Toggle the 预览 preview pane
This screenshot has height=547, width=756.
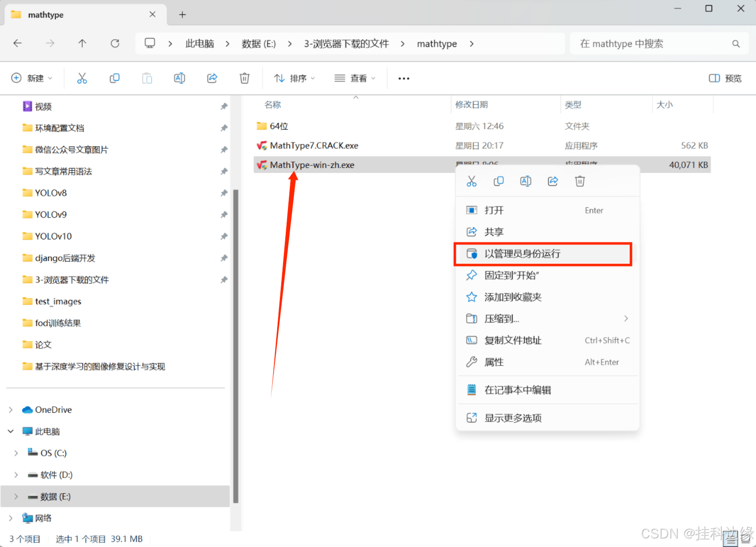click(x=725, y=78)
